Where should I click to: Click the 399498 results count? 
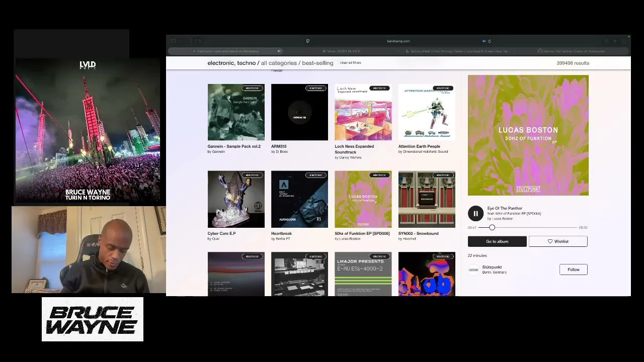(573, 63)
